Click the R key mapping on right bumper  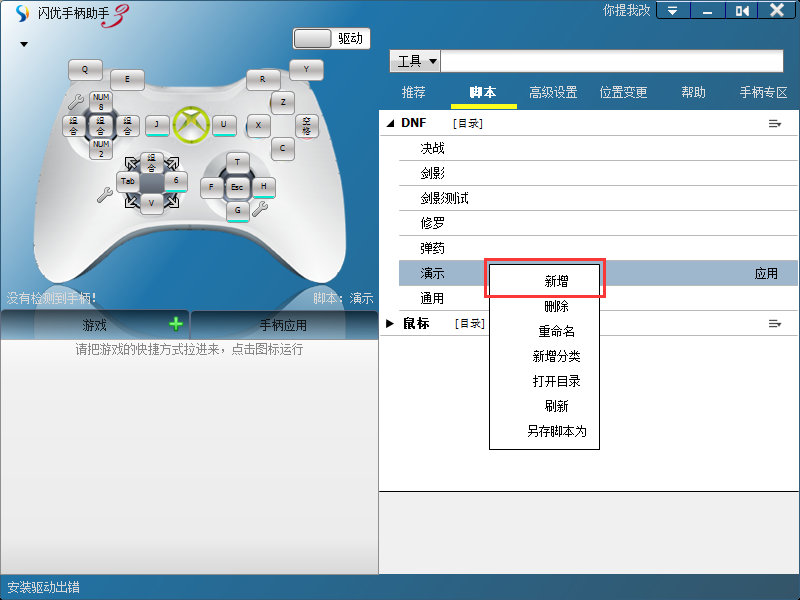click(x=263, y=80)
